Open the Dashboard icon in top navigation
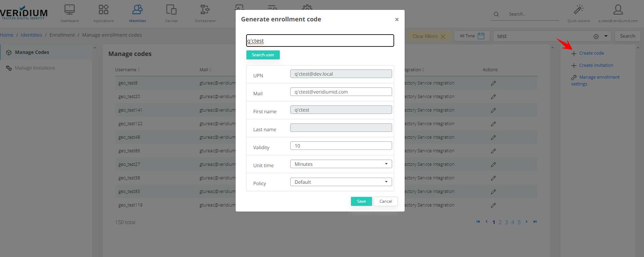Image resolution: width=644 pixels, height=257 pixels. coord(70,10)
